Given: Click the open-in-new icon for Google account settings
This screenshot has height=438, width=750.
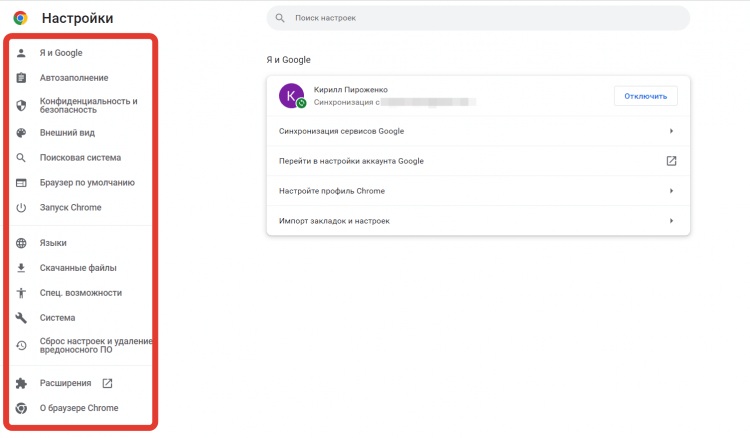Looking at the screenshot, I should tap(672, 161).
